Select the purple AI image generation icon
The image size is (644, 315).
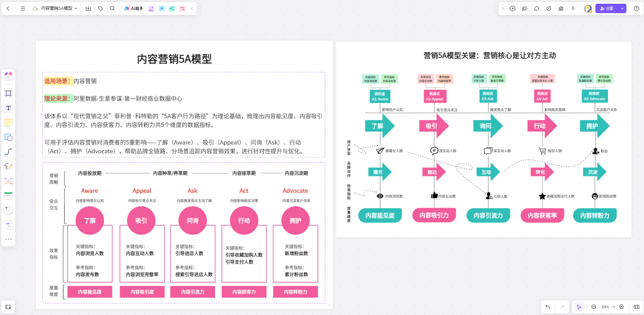click(x=151, y=8)
